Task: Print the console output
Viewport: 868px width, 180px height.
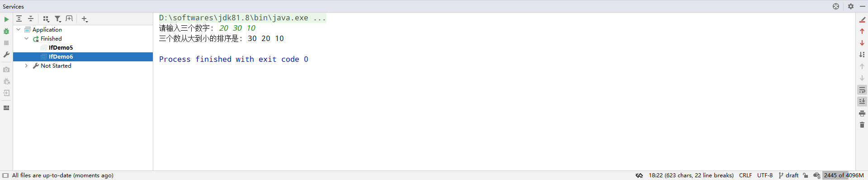Action: (862, 113)
